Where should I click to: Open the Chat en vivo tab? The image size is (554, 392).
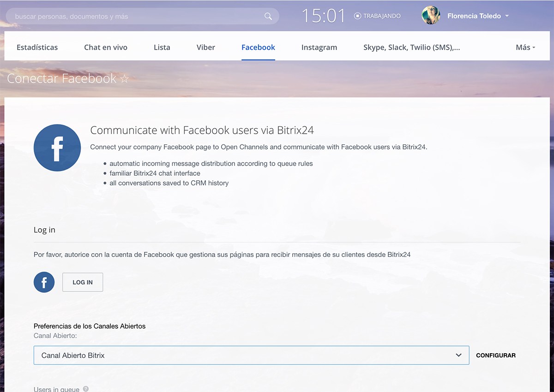coord(106,48)
